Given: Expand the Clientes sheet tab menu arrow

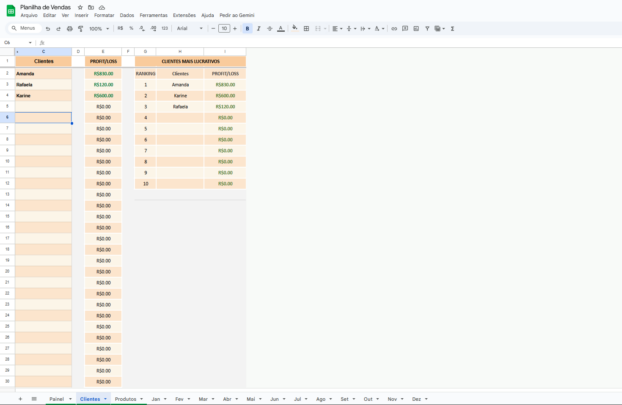Looking at the screenshot, I should (x=105, y=399).
